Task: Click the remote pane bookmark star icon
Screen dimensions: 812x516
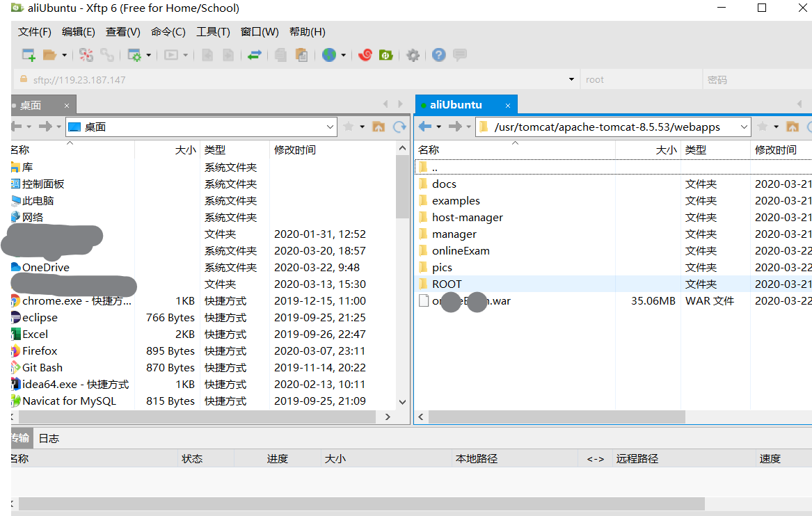Action: 763,127
